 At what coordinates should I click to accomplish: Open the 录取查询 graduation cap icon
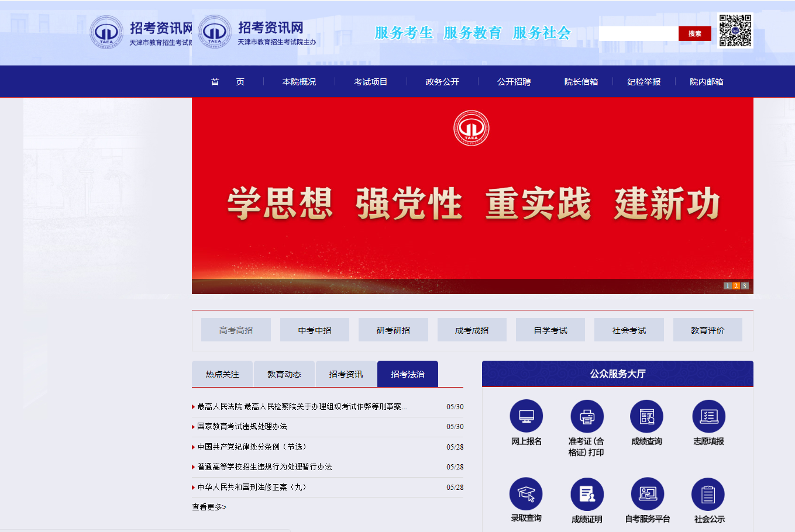click(x=526, y=495)
